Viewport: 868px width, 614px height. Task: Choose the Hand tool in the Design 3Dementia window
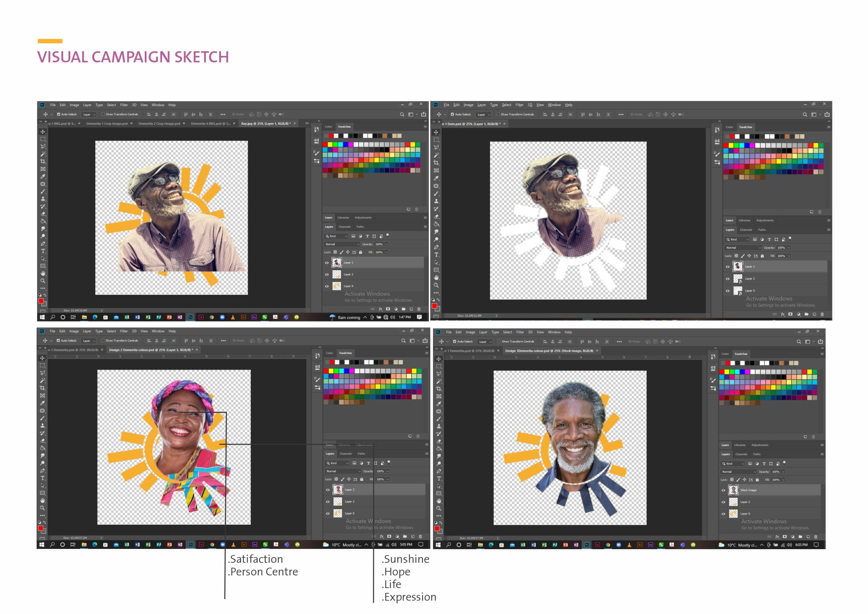(x=439, y=501)
